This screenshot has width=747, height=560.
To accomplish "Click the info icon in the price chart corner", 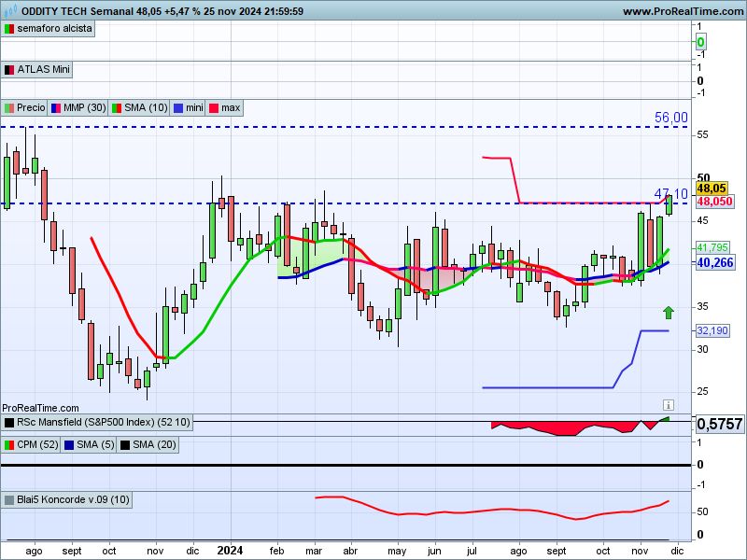I will pos(668,405).
